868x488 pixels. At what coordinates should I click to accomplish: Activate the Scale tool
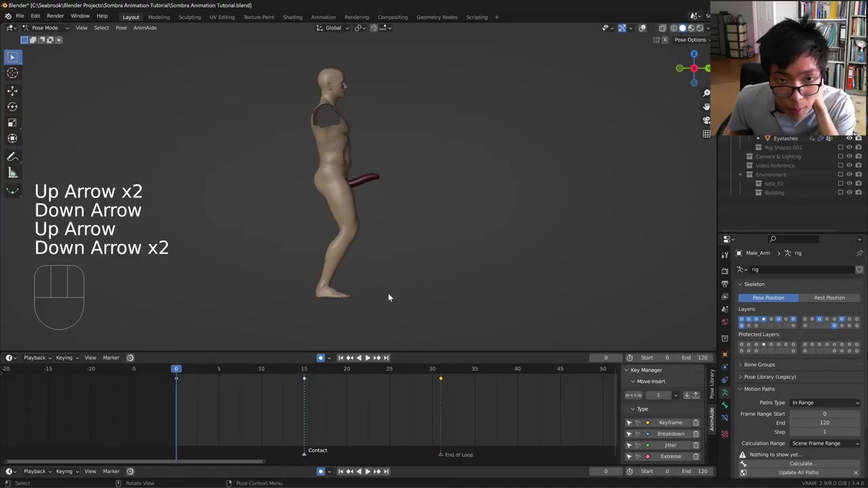(12, 123)
